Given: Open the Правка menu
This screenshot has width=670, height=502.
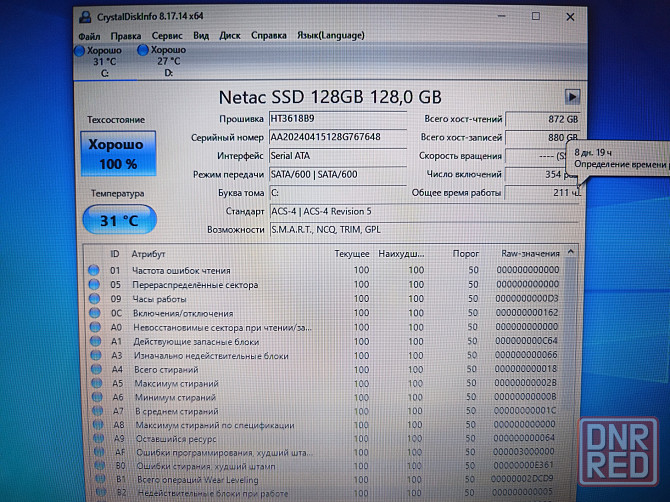Looking at the screenshot, I should coord(126,36).
